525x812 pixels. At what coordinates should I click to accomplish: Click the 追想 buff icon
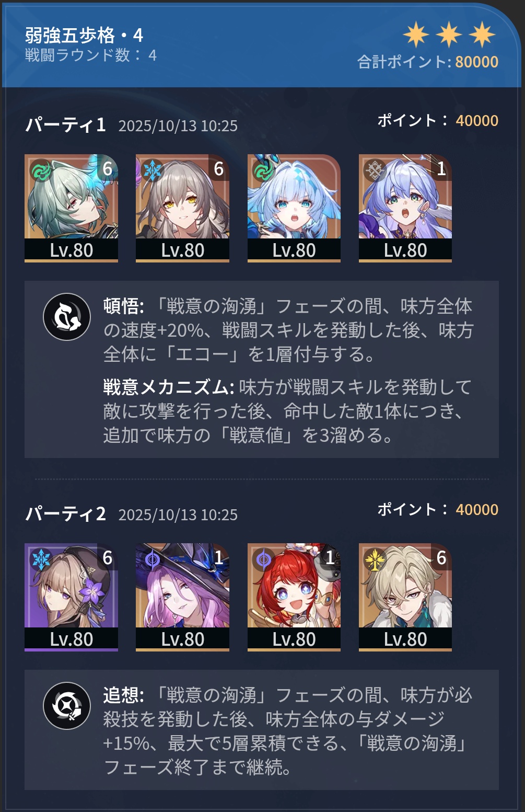(67, 706)
